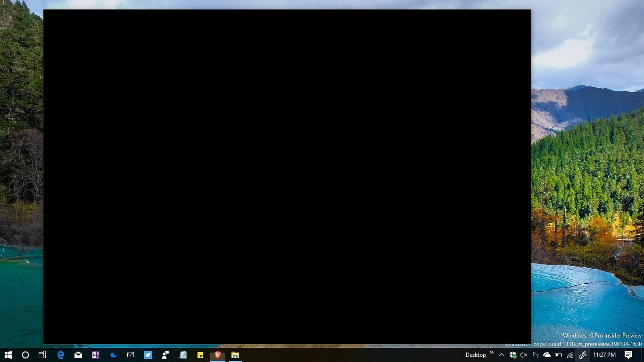Screen dimensions: 644x362
Task: Open Windows Security shield tray icon
Action: pyautogui.click(x=512, y=355)
